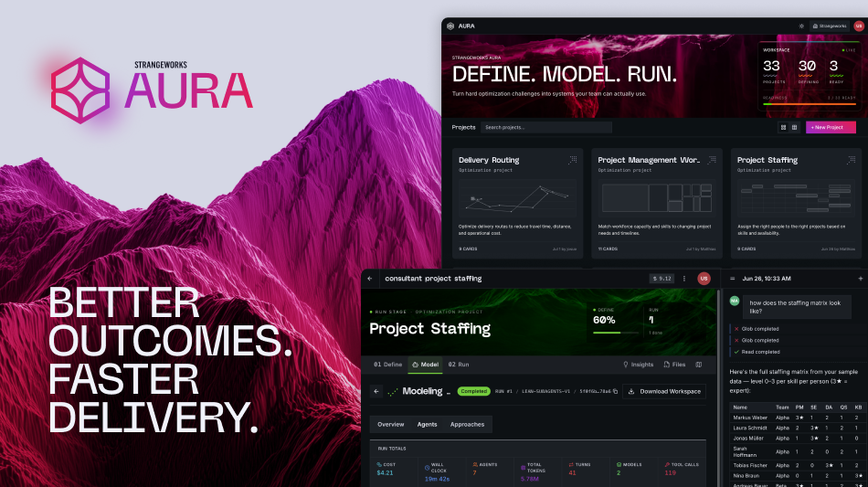Screen dimensions: 868x487
Task: Click the Delivery Routing card corner icon
Action: coord(572,160)
